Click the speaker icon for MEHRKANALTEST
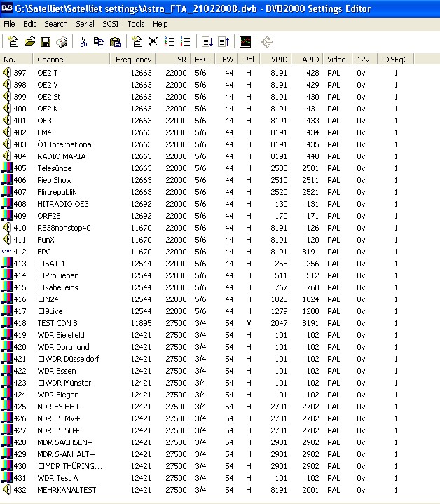 (x=6, y=489)
